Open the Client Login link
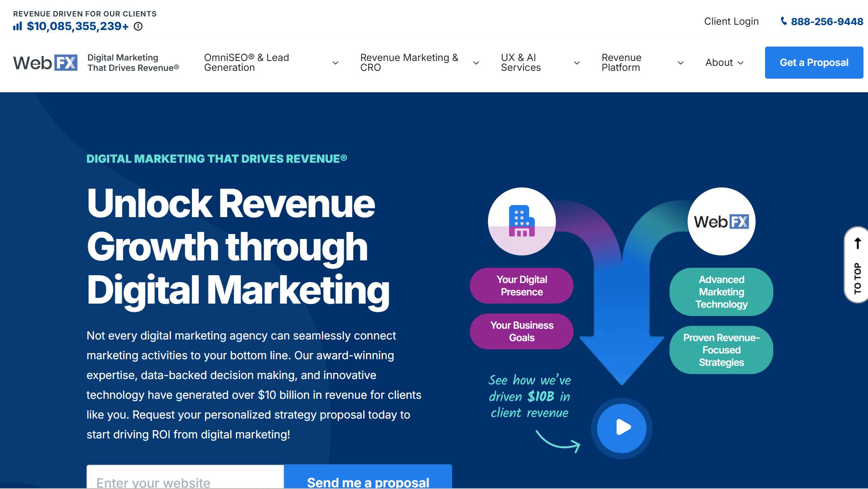 [731, 21]
